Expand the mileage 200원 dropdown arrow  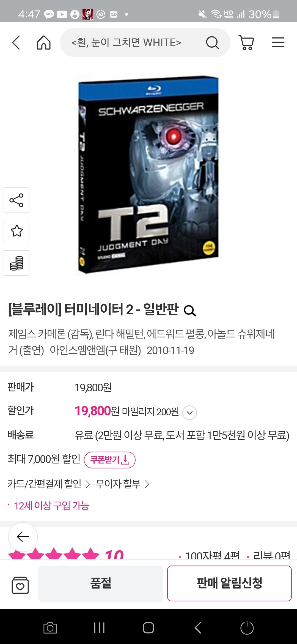click(189, 413)
